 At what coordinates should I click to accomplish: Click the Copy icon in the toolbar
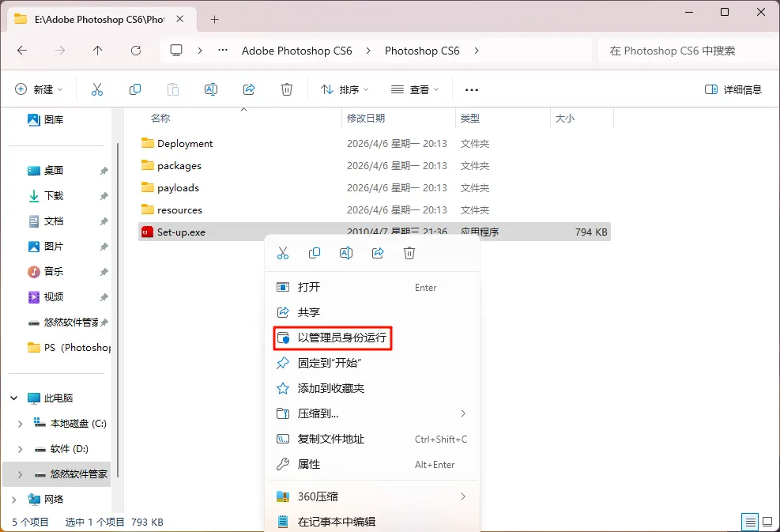tap(135, 89)
